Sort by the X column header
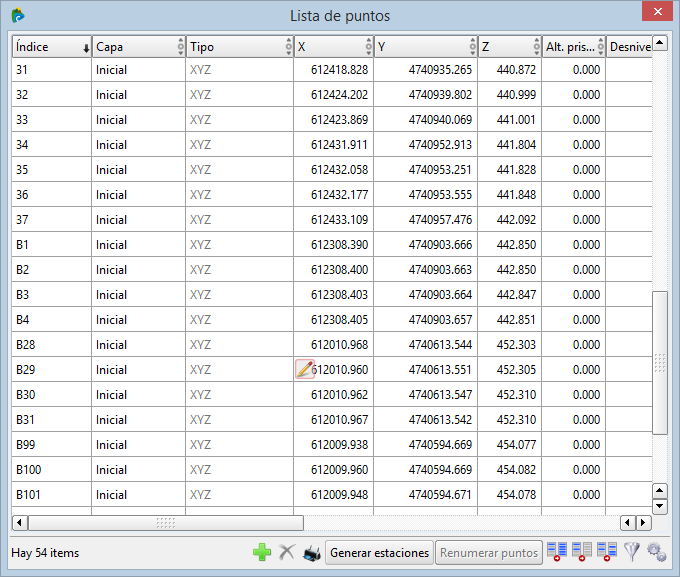The width and height of the screenshot is (680, 577). pyautogui.click(x=334, y=46)
